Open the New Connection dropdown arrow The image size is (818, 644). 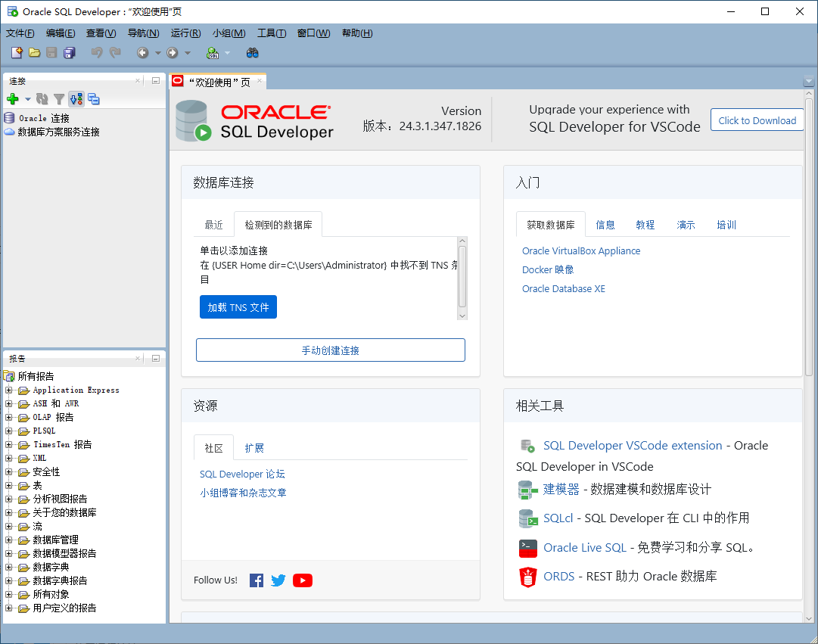(x=28, y=99)
